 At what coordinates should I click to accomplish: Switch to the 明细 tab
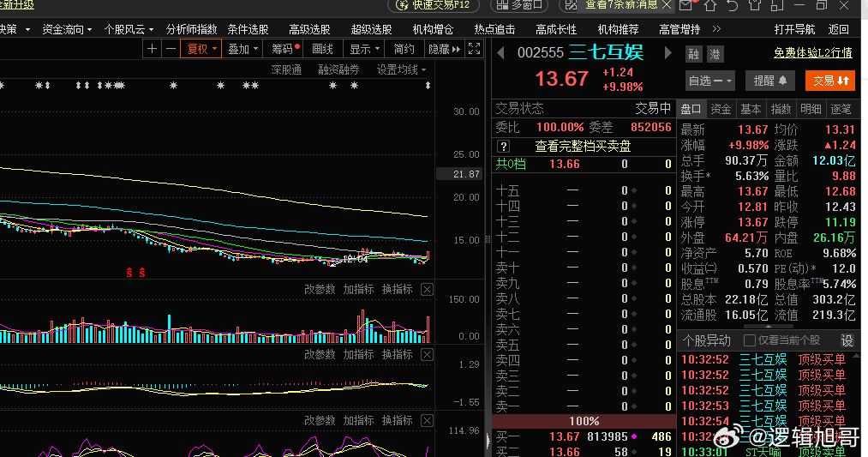pyautogui.click(x=811, y=109)
